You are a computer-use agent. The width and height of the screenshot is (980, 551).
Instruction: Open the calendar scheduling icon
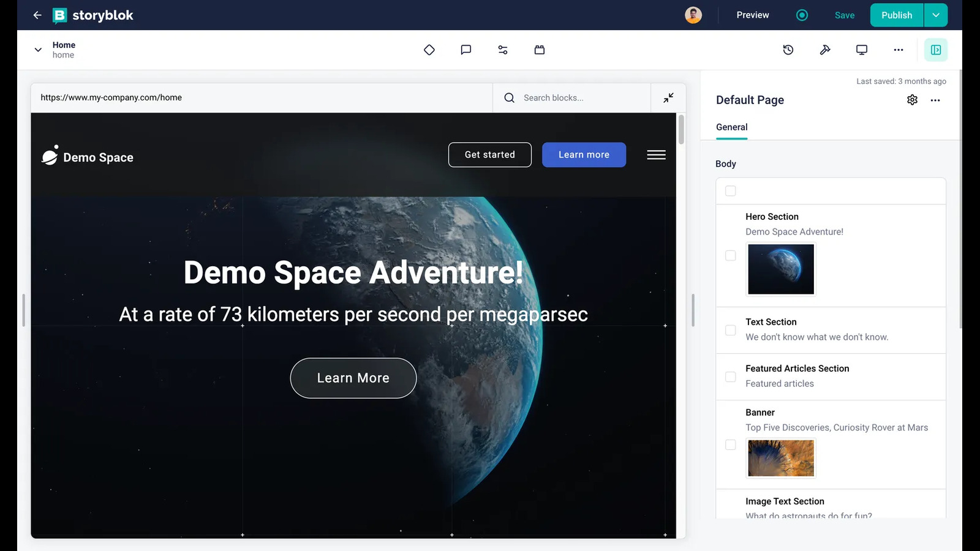(540, 50)
